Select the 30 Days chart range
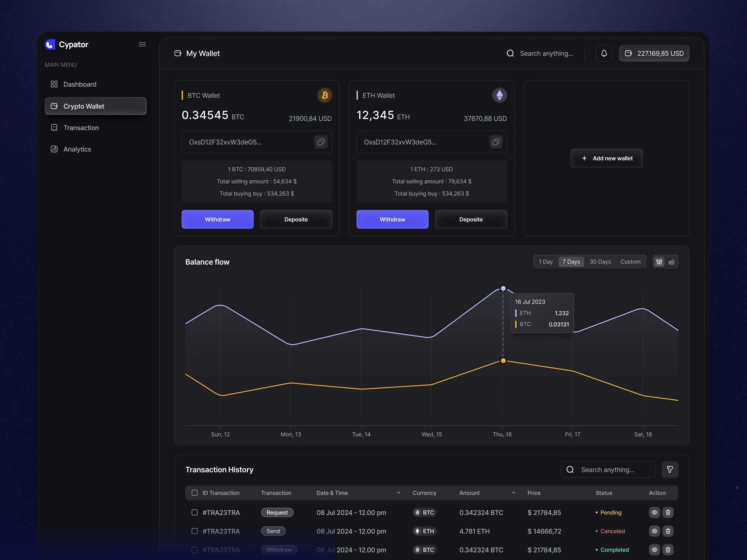The width and height of the screenshot is (747, 560). point(600,262)
